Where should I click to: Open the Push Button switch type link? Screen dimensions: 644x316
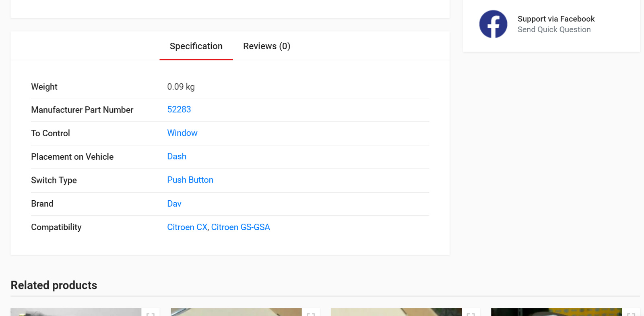pyautogui.click(x=190, y=180)
